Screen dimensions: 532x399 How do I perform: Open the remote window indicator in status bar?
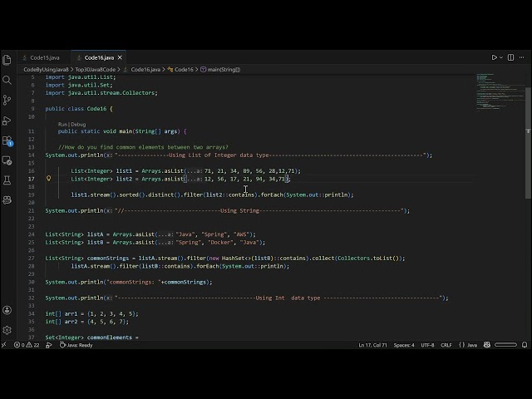[4, 345]
